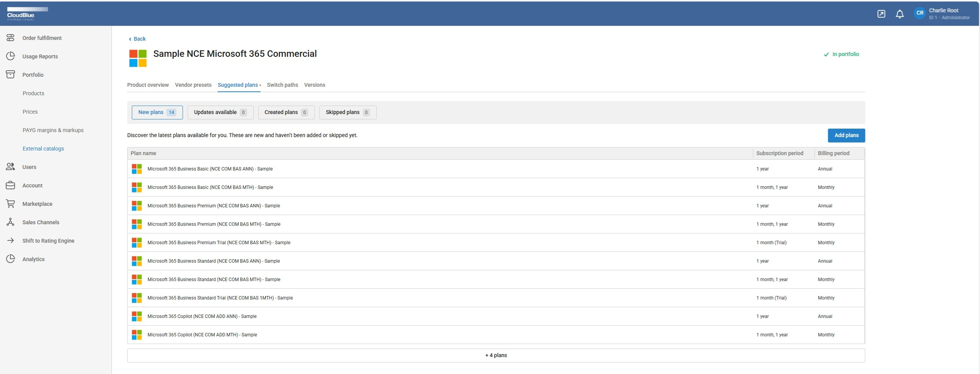Image resolution: width=980 pixels, height=374 pixels.
Task: Click the CR user avatar
Action: point(920,13)
